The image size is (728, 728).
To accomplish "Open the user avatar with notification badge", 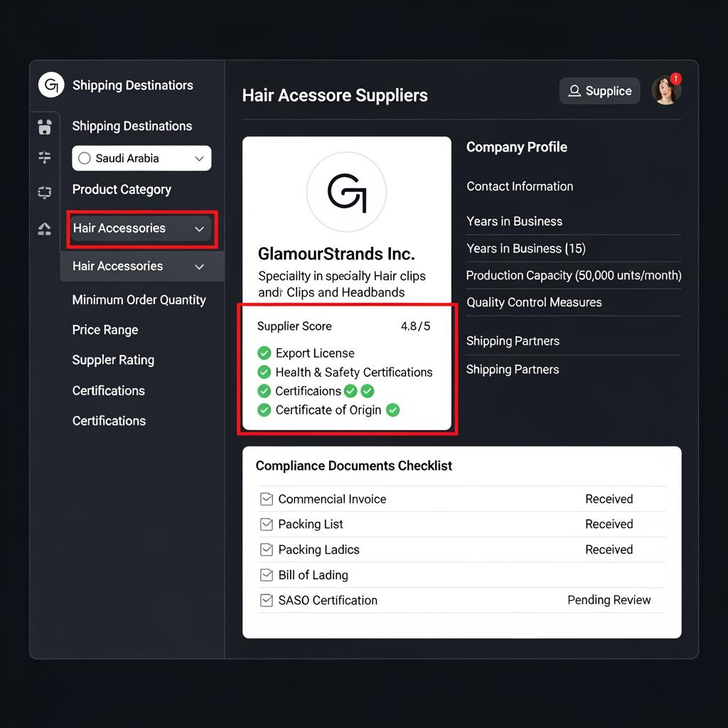I will pos(666,90).
